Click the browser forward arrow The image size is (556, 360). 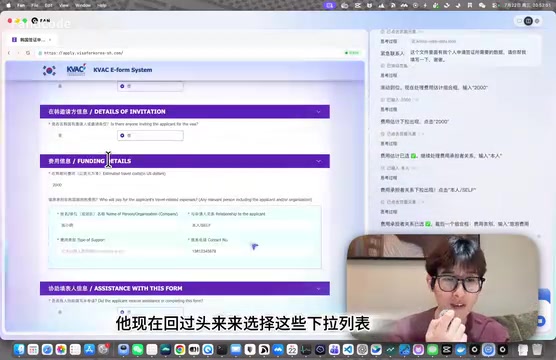coord(18,53)
